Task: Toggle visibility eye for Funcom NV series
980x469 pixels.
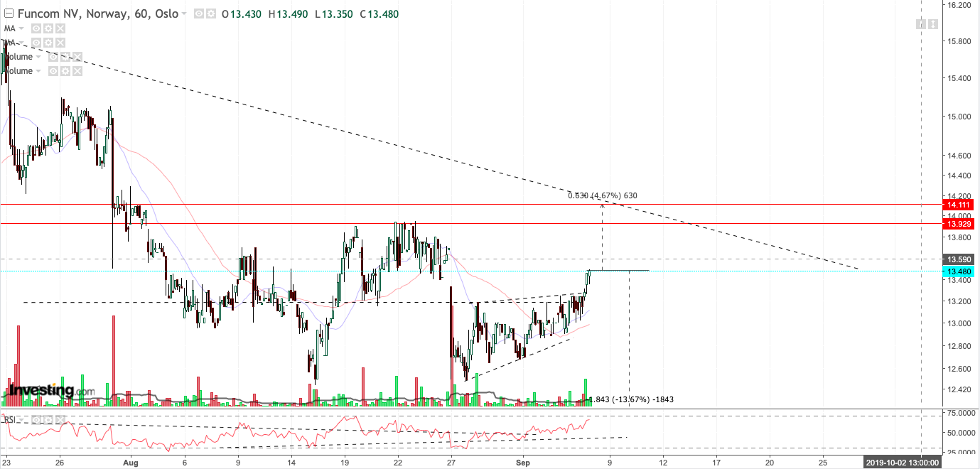Action: (x=199, y=14)
